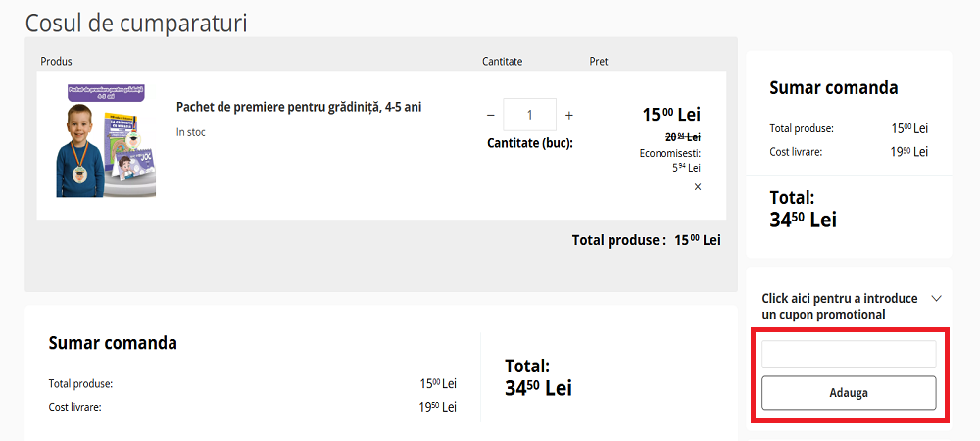Screen dimensions: 980x441
Task: Remove product from cart with X icon
Action: (x=698, y=186)
